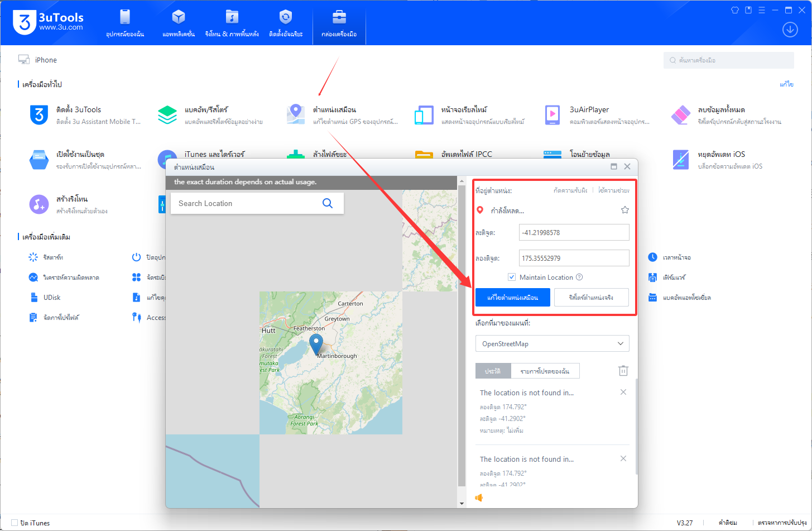Viewport: 812px width, 531px height.
Task: Toggle the Maintain Location checkbox
Action: click(512, 278)
